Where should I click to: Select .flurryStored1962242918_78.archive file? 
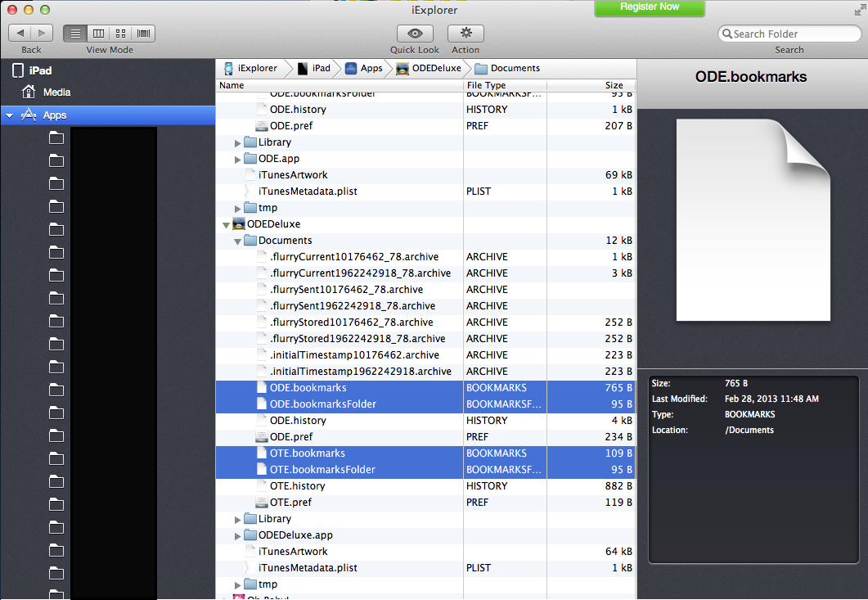tap(425, 339)
